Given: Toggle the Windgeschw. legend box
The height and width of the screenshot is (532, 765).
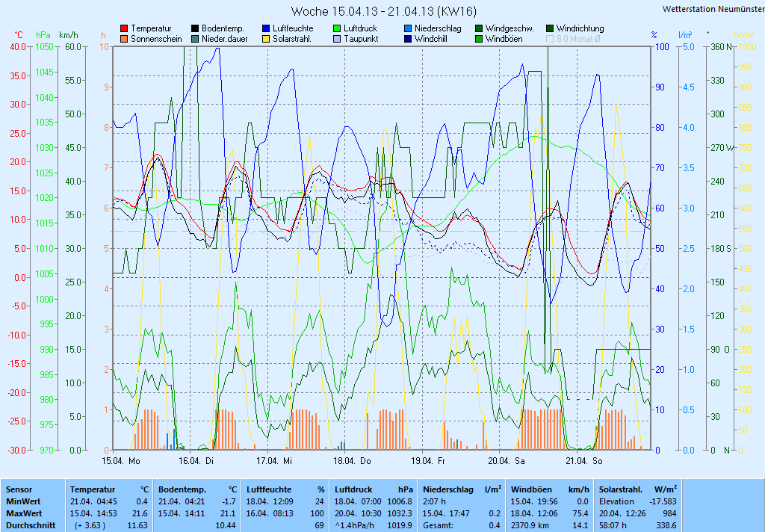Looking at the screenshot, I should 479,29.
